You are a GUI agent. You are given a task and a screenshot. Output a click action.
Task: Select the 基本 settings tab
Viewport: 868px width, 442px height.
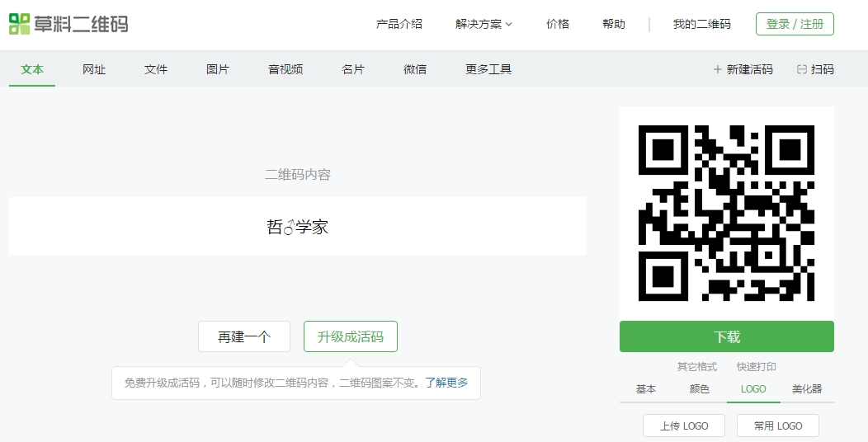coord(646,389)
